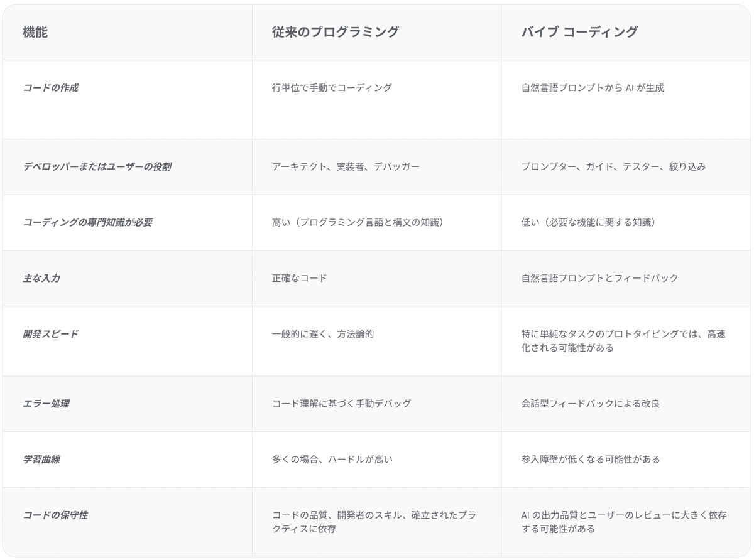Select the デベロッパーまたはユーザーの役割 row label
This screenshot has width=754, height=560.
point(97,167)
